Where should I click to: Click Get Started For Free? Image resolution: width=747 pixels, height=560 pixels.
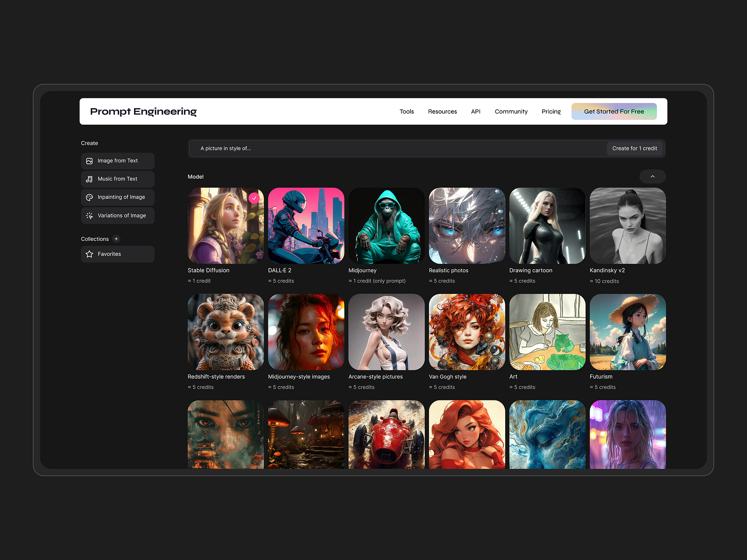coord(614,111)
